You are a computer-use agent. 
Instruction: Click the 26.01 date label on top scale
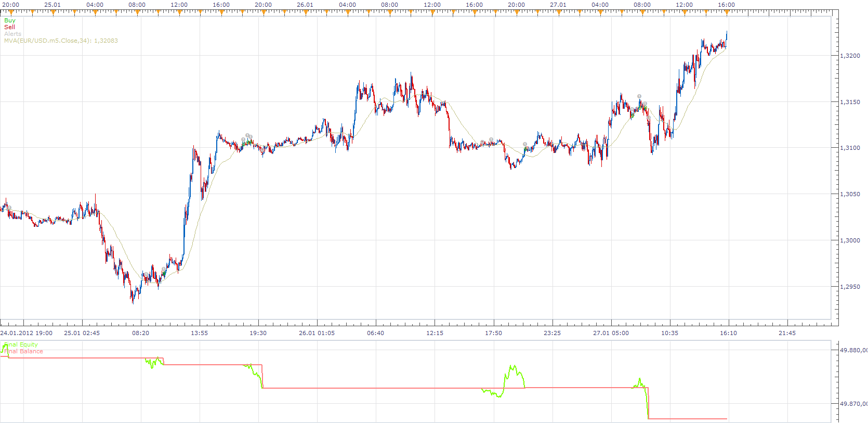pyautogui.click(x=305, y=5)
